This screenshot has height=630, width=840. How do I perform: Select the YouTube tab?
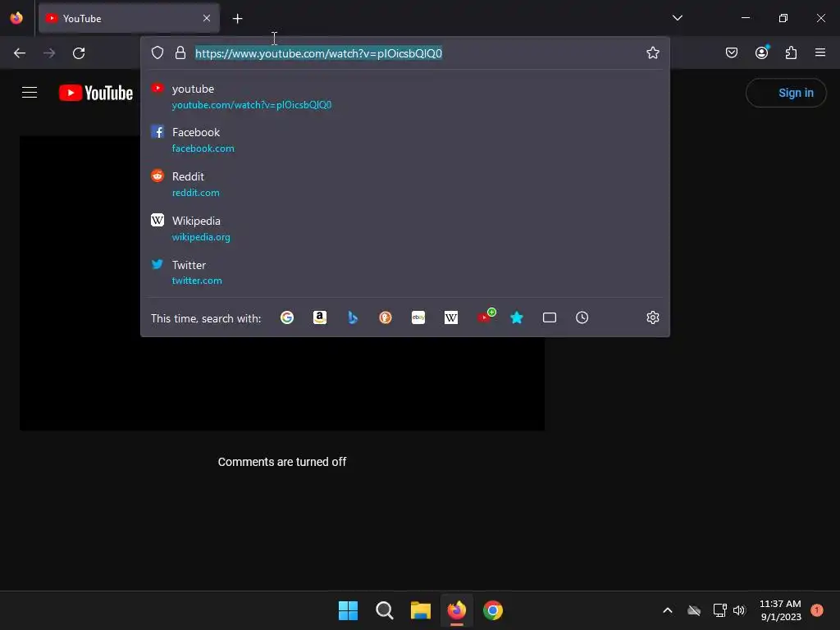(x=129, y=18)
